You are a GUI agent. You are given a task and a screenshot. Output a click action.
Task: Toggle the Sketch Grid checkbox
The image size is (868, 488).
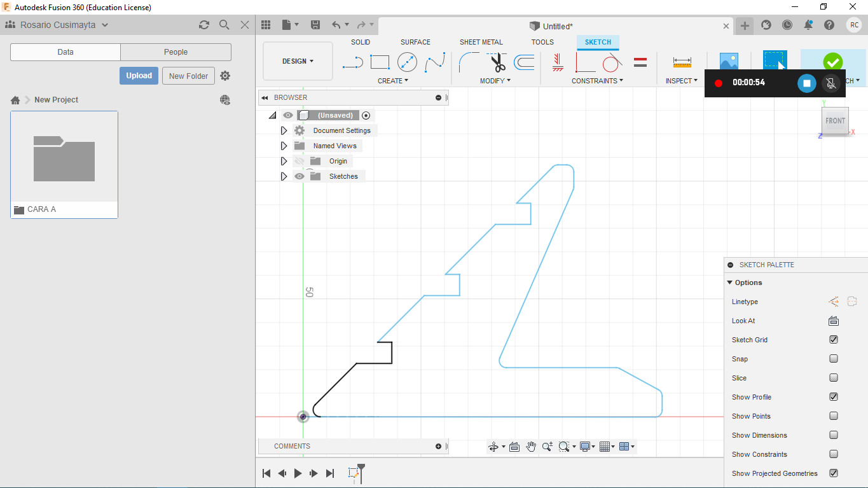click(x=834, y=340)
